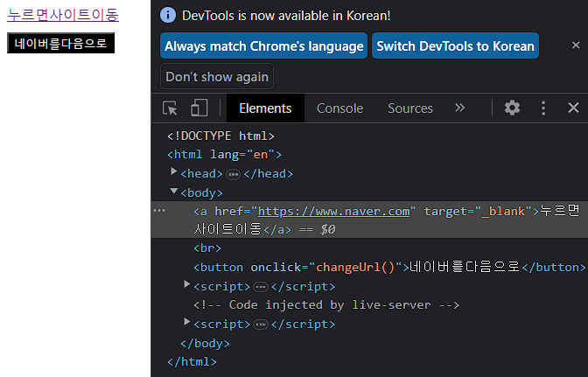Select the <br> element node
The image size is (588, 377).
(207, 248)
